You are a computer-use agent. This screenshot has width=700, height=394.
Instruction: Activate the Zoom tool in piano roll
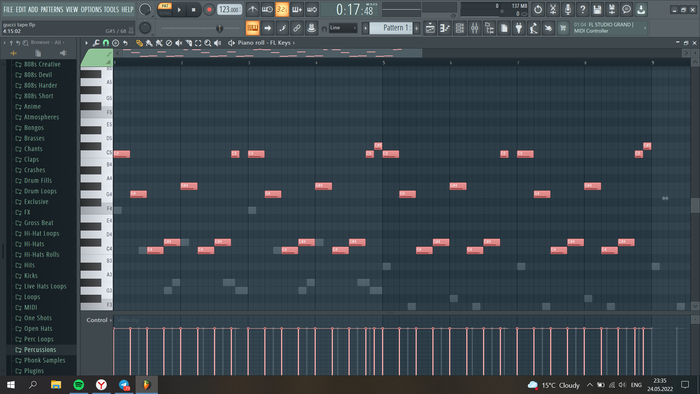pos(208,43)
